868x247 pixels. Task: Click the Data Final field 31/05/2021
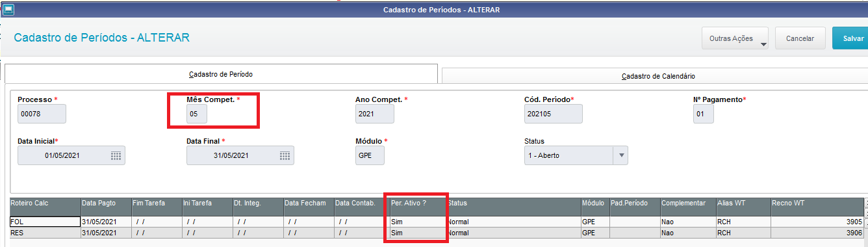pyautogui.click(x=240, y=155)
